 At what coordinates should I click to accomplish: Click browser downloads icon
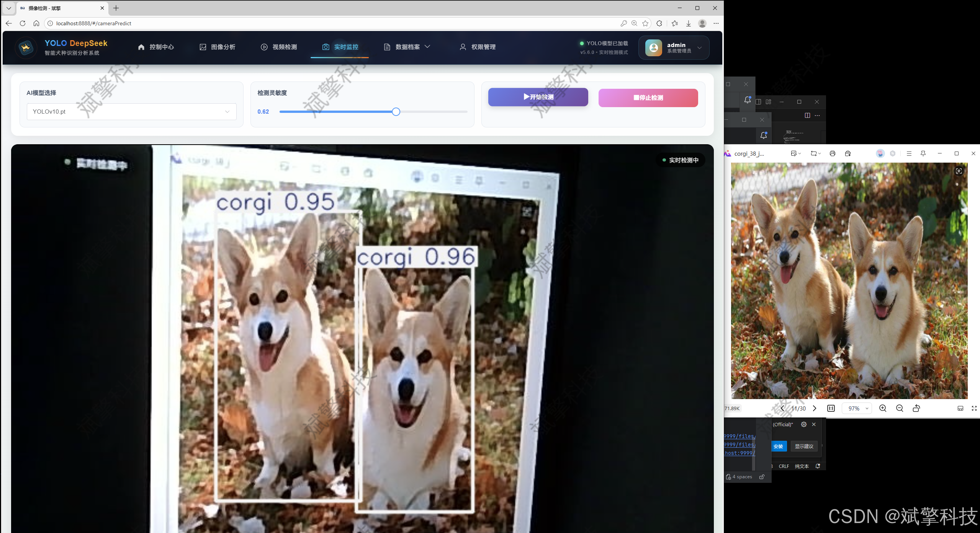(688, 23)
